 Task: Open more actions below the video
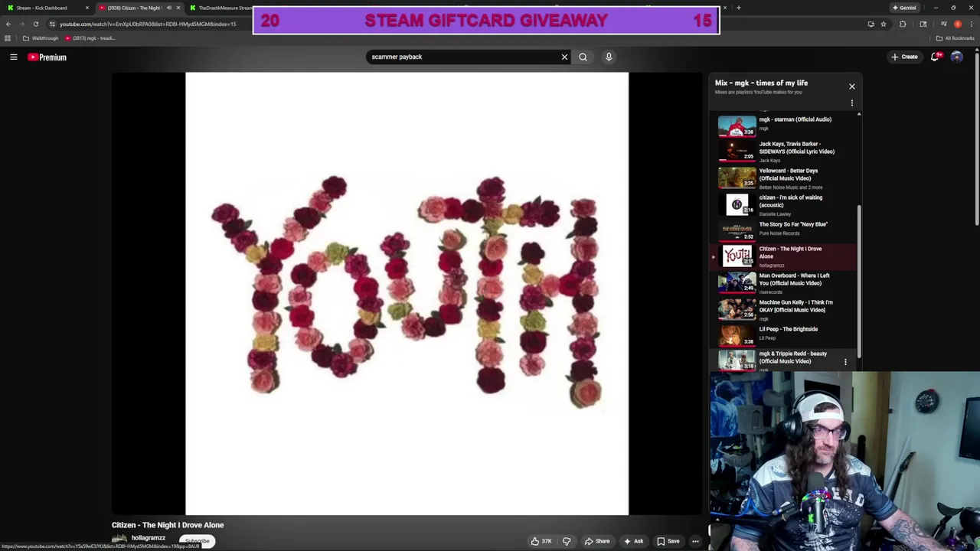point(695,541)
